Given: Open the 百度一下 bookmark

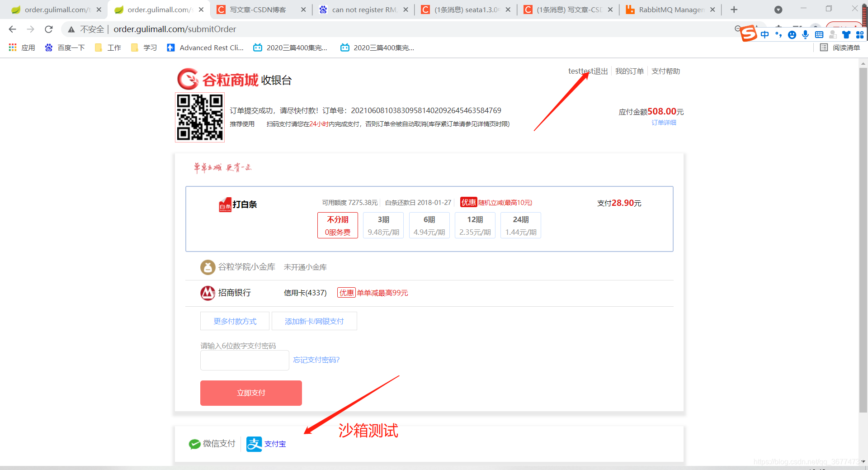Looking at the screenshot, I should (x=65, y=47).
